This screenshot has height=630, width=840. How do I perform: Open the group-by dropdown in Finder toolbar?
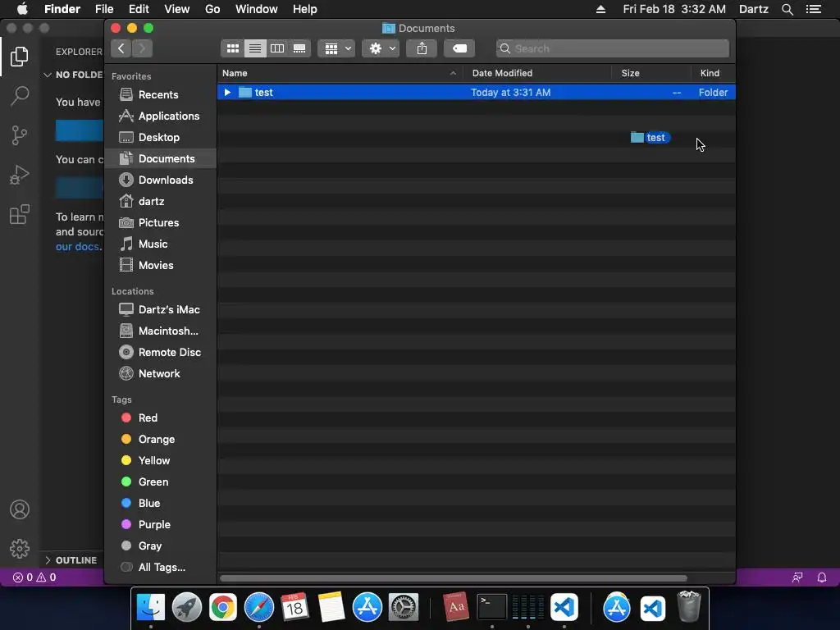(336, 48)
